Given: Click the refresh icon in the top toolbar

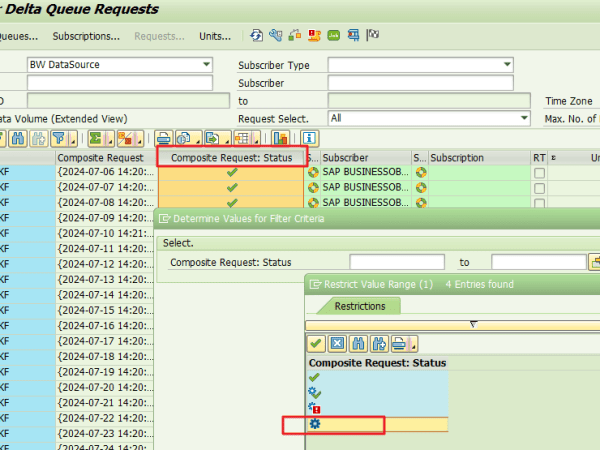Looking at the screenshot, I should click(256, 36).
